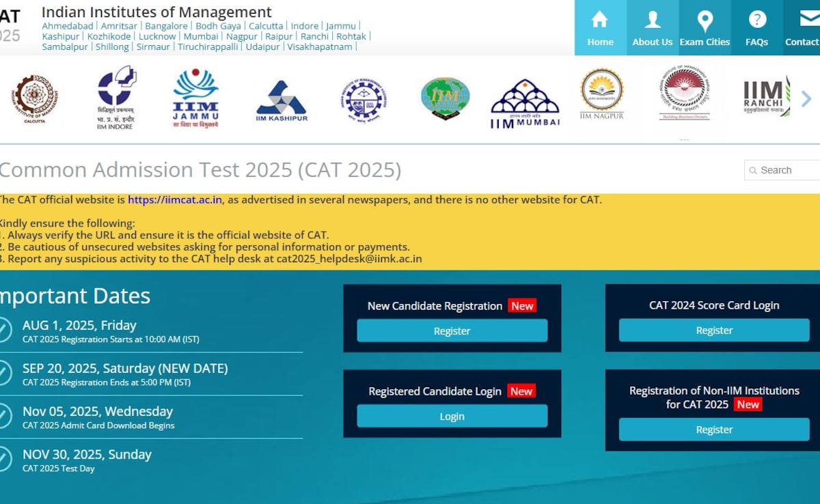The height and width of the screenshot is (504, 820).
Task: Click the IIM Ranchi logo
Action: click(766, 96)
